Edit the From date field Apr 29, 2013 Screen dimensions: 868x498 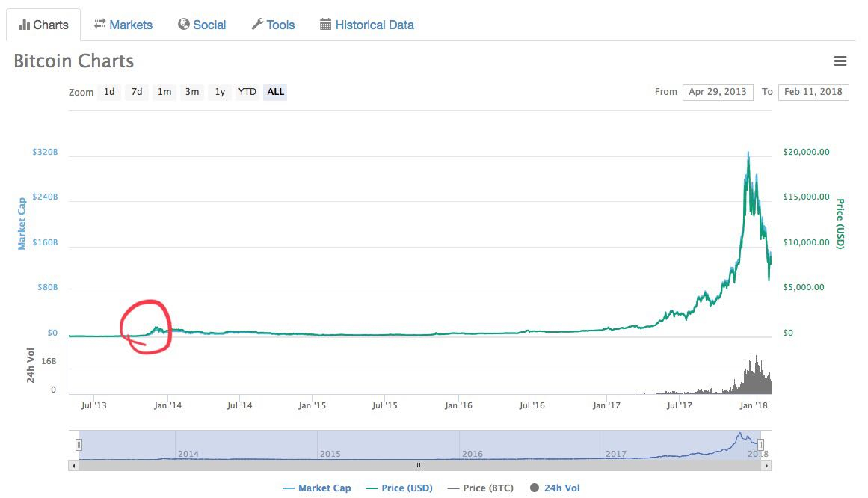pyautogui.click(x=718, y=92)
